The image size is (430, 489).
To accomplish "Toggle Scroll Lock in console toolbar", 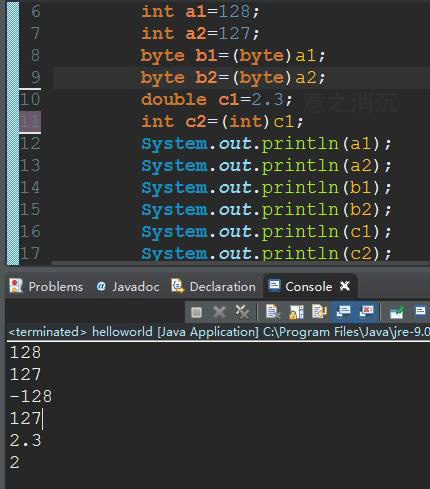I will click(x=296, y=312).
